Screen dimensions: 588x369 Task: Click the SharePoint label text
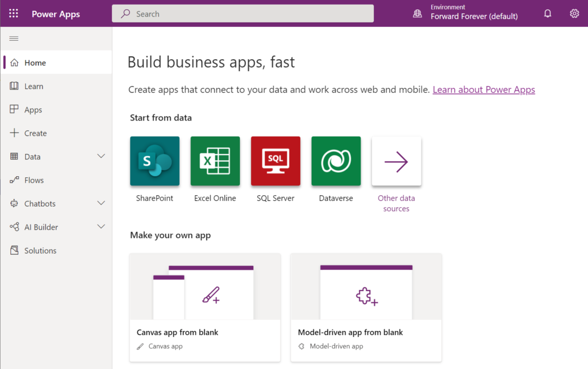pyautogui.click(x=154, y=198)
